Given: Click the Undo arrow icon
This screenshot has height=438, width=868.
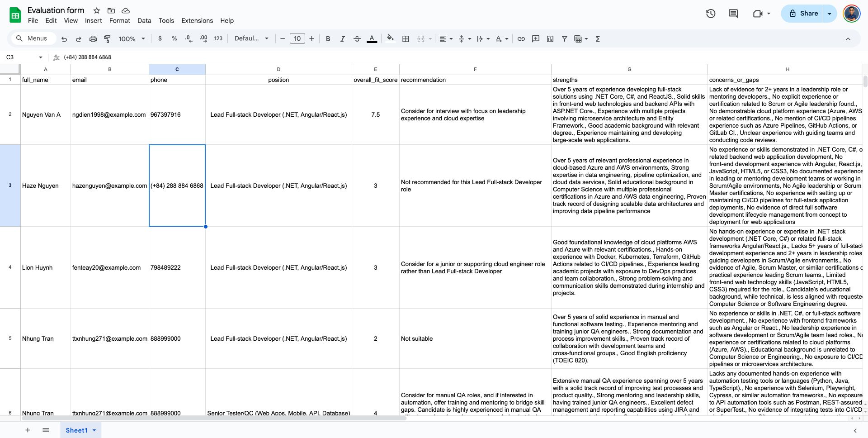Looking at the screenshot, I should (64, 39).
